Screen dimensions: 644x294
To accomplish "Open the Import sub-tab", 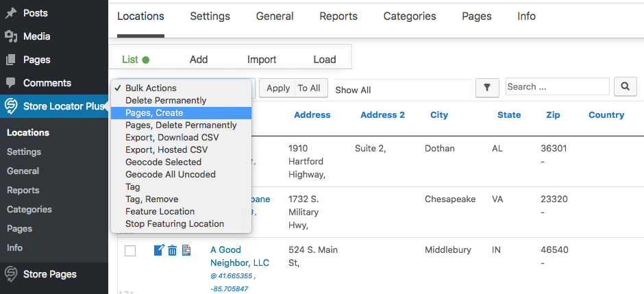I will [x=262, y=60].
